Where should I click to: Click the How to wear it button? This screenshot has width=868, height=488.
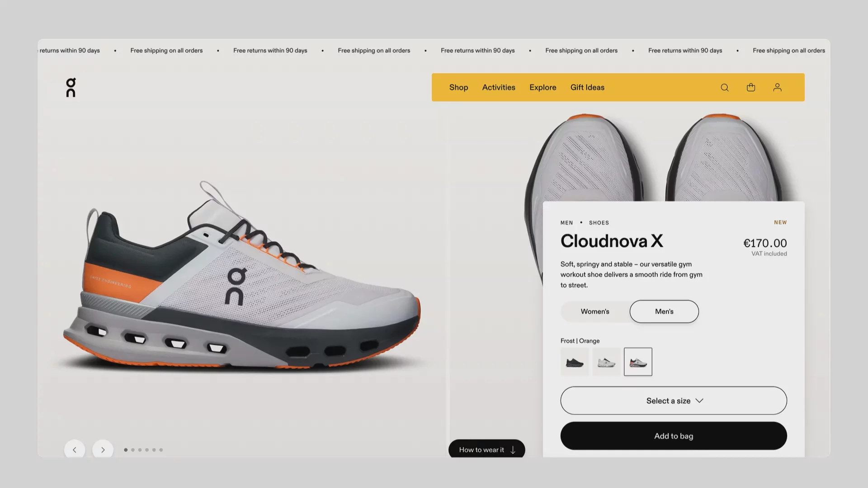pos(487,449)
